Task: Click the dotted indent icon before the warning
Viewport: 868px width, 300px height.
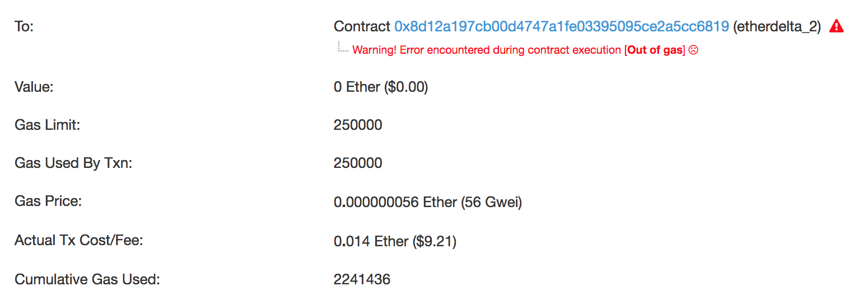Action: click(343, 48)
